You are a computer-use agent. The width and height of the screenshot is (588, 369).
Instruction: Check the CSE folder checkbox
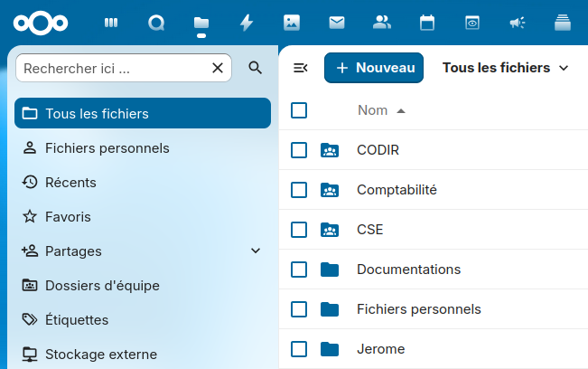pos(299,230)
